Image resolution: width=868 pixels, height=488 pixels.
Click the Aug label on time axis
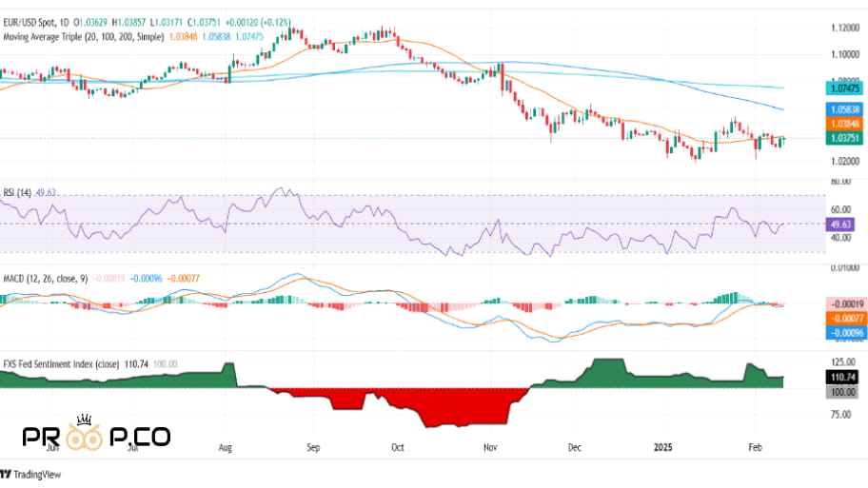[226, 448]
